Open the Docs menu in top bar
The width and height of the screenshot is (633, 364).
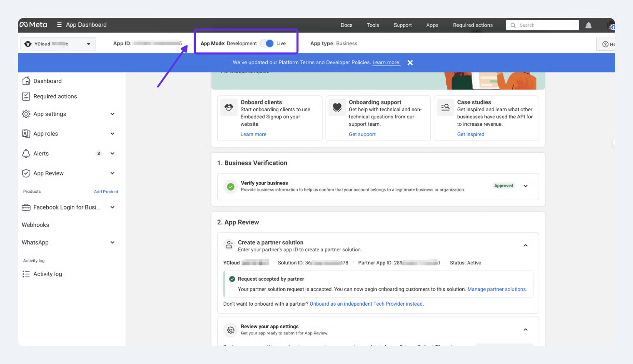tap(346, 25)
